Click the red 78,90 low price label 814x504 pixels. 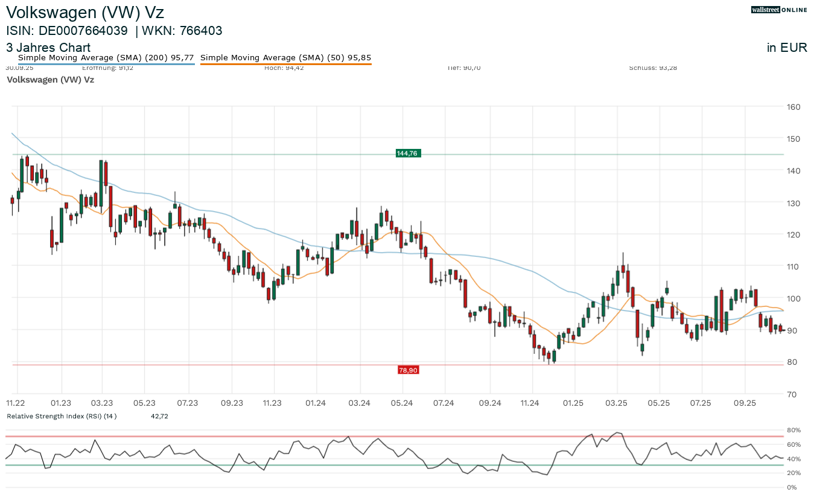(408, 370)
